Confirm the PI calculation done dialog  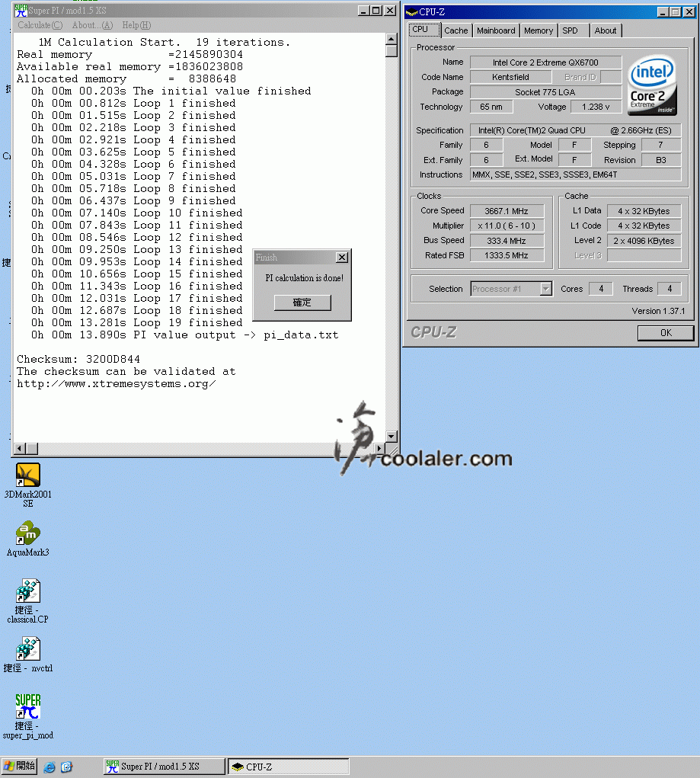(302, 303)
